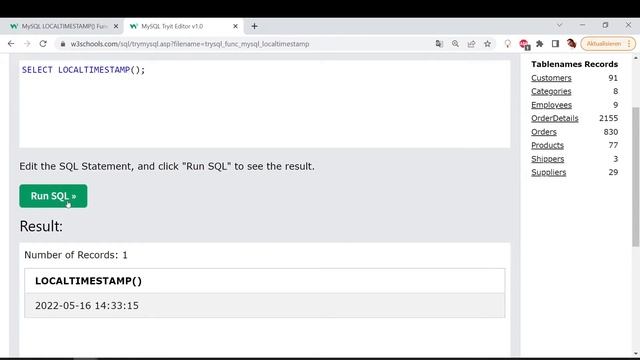The height and width of the screenshot is (360, 640).
Task: Click the OrderDetails record count 2155
Action: [x=608, y=118]
